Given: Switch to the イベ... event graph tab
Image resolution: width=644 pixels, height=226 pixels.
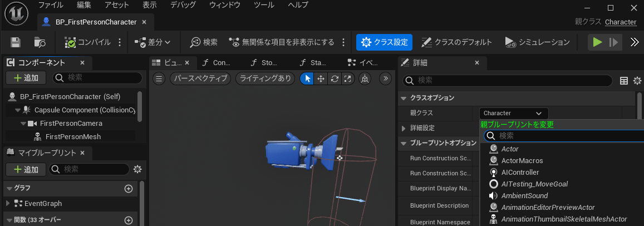Looking at the screenshot, I should click(x=363, y=63).
